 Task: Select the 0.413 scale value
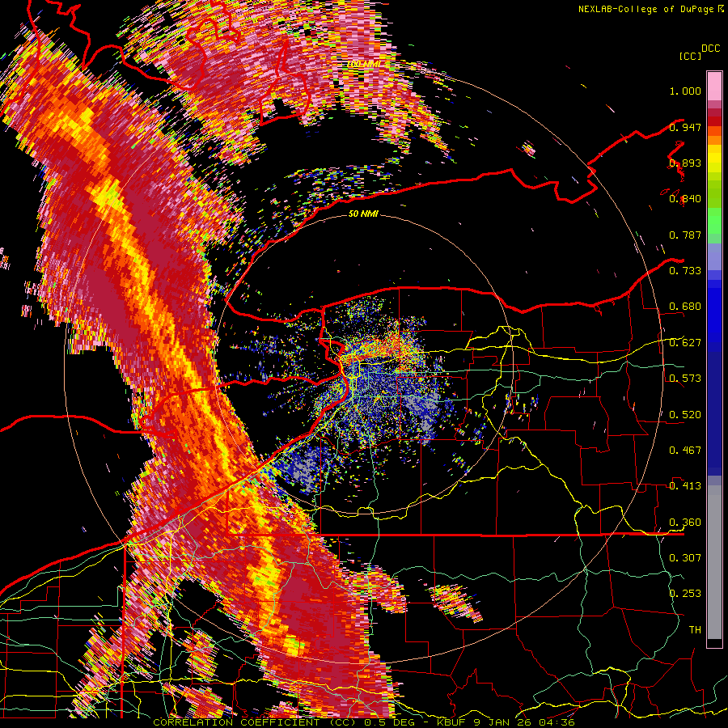coord(685,486)
